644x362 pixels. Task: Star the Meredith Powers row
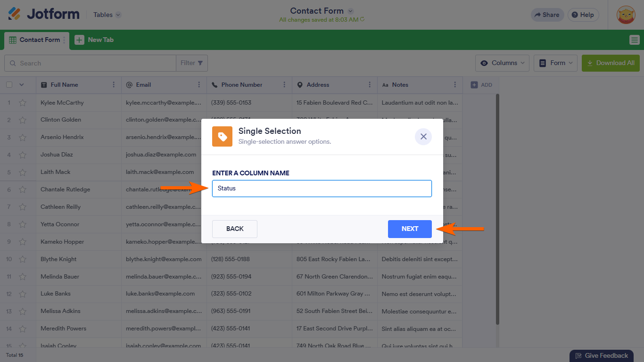(x=23, y=329)
